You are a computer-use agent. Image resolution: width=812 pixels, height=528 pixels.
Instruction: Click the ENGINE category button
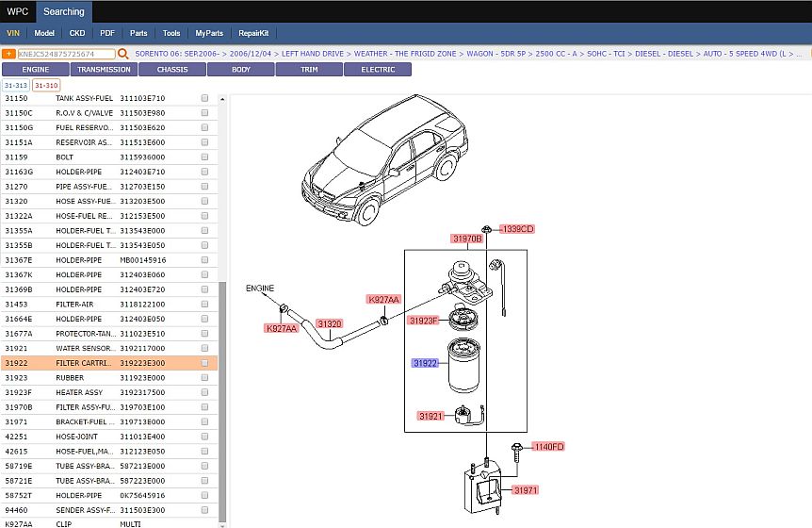pyautogui.click(x=35, y=70)
